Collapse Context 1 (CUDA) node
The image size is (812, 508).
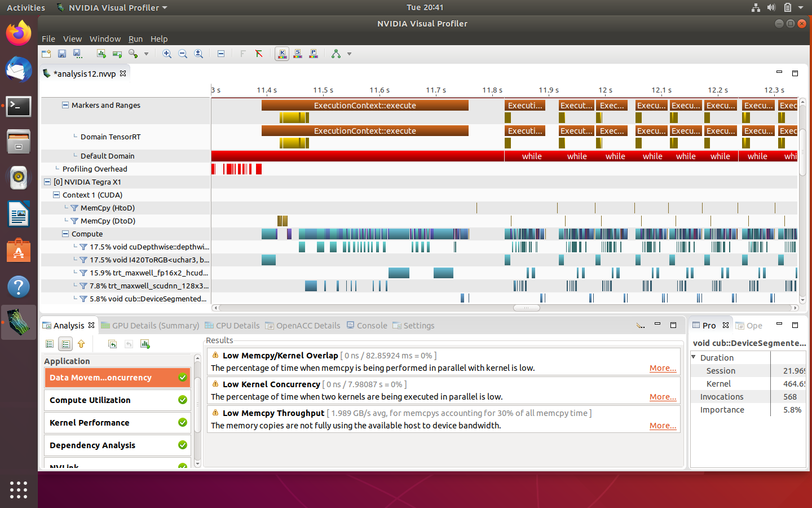point(56,195)
